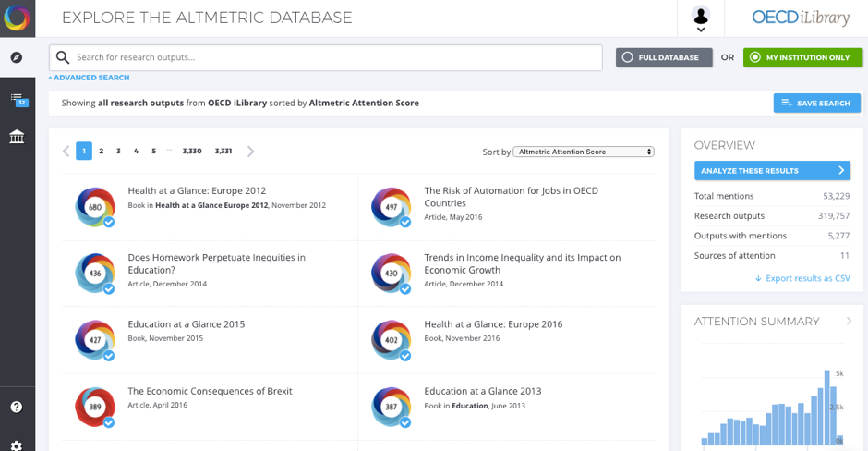Click the ATTENTION SUMMARY heading text
The height and width of the screenshot is (451, 868).
(x=757, y=322)
